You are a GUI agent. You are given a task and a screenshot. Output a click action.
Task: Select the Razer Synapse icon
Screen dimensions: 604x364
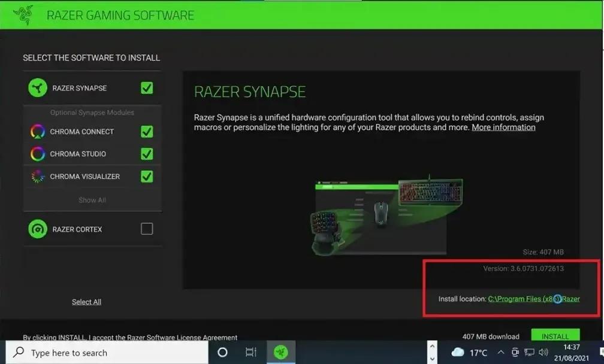(x=37, y=88)
